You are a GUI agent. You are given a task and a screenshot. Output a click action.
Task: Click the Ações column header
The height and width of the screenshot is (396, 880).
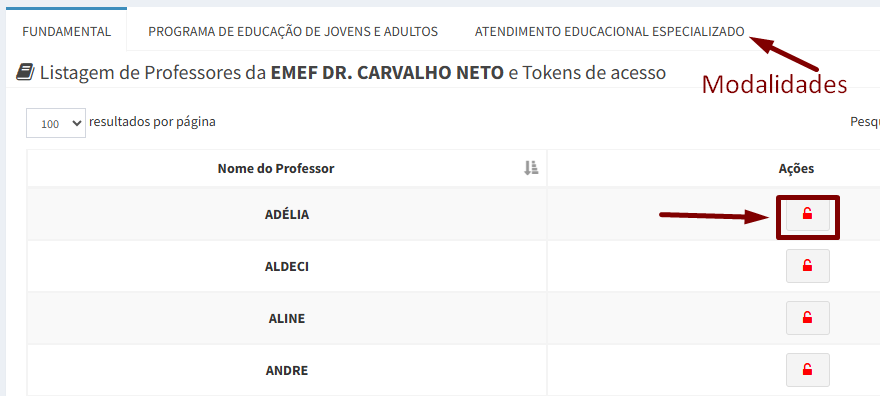click(x=796, y=168)
